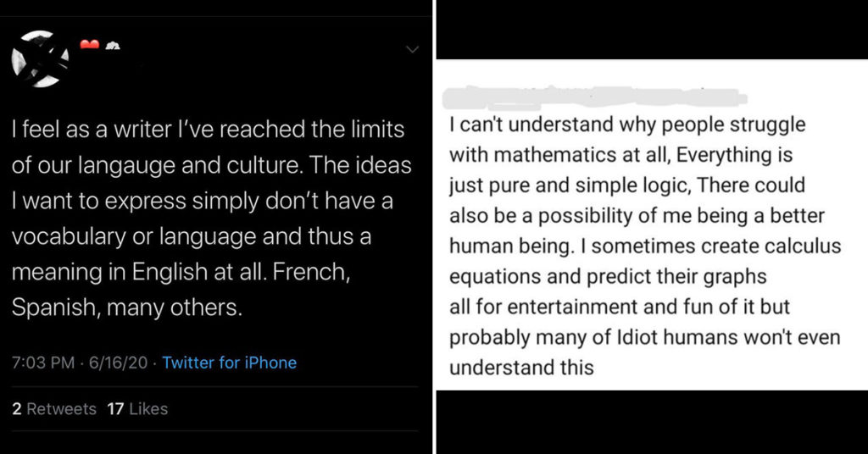The height and width of the screenshot is (454, 868).
Task: Click the "equations and predict their graphs" line
Action: [x=608, y=276]
